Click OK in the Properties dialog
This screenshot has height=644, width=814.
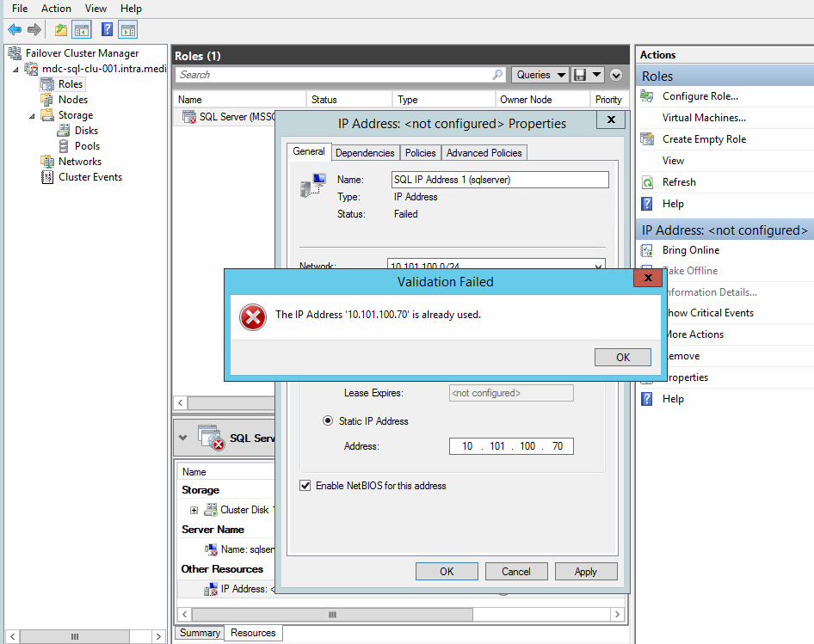(x=447, y=572)
